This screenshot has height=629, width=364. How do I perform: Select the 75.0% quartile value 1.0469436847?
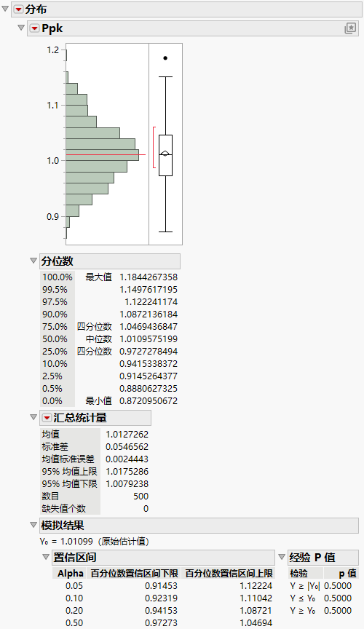pyautogui.click(x=149, y=327)
